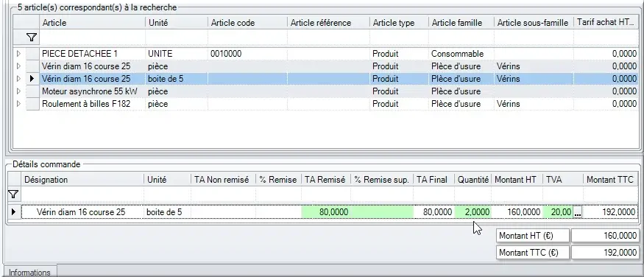The height and width of the screenshot is (277, 644).
Task: Click the Montant TTC (€) total field 192,0000
Action: [x=605, y=253]
